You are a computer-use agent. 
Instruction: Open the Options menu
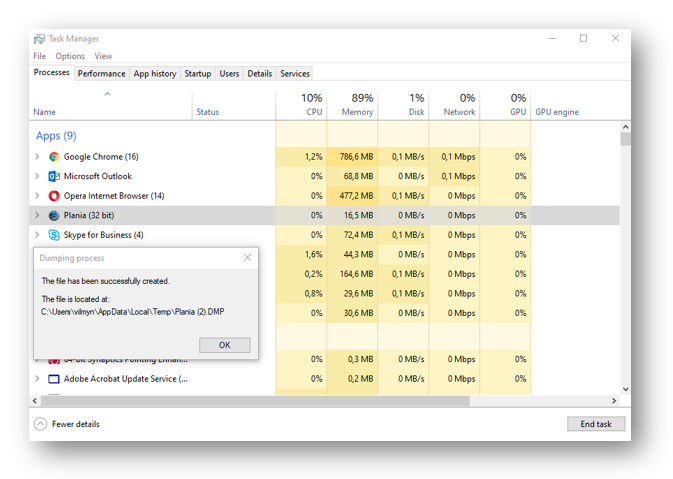pyautogui.click(x=70, y=56)
